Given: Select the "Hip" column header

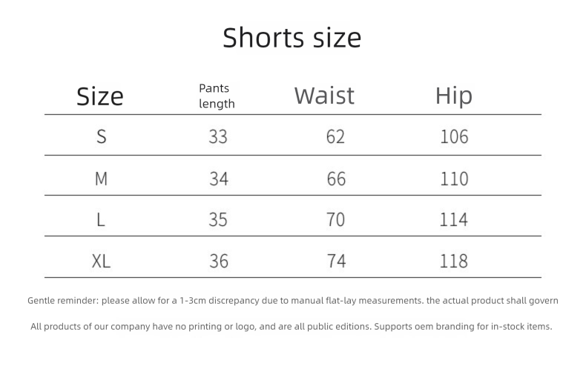Looking at the screenshot, I should 453,96.
